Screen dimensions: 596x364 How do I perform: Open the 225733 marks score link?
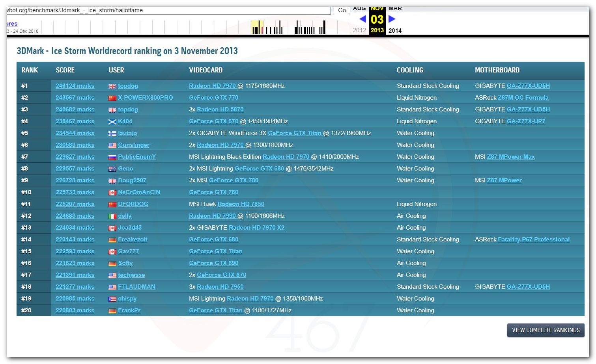[x=75, y=192]
